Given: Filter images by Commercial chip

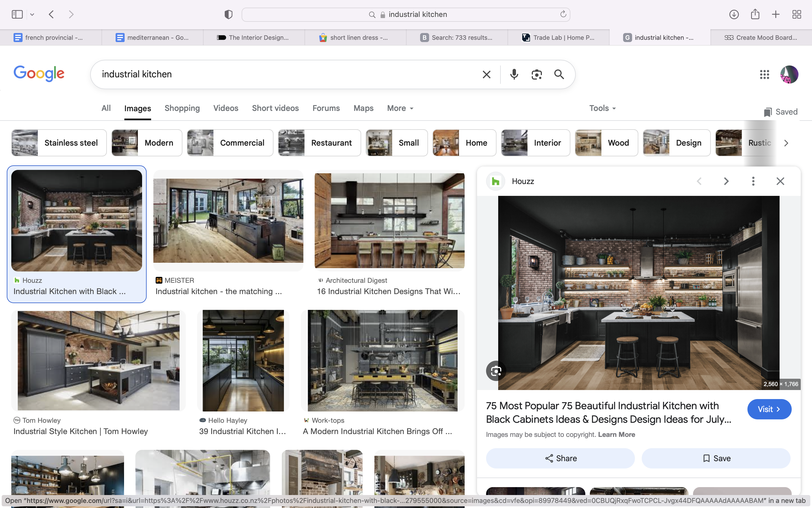Looking at the screenshot, I should [230, 143].
